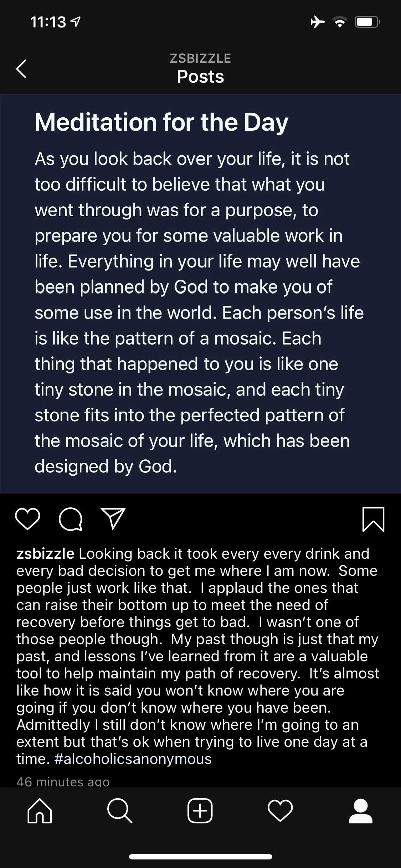401x868 pixels.
Task: Share post via paper plane icon
Action: click(x=113, y=518)
